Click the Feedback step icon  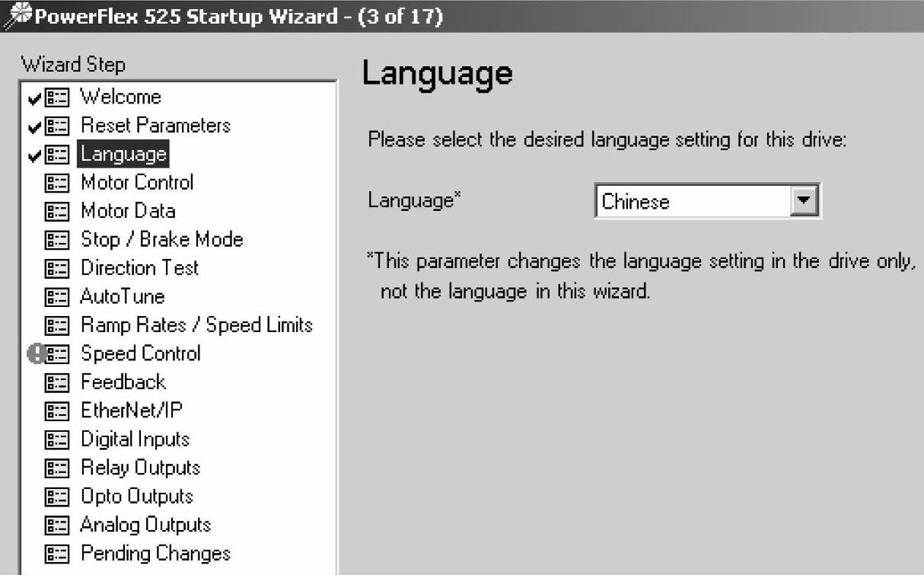point(56,383)
